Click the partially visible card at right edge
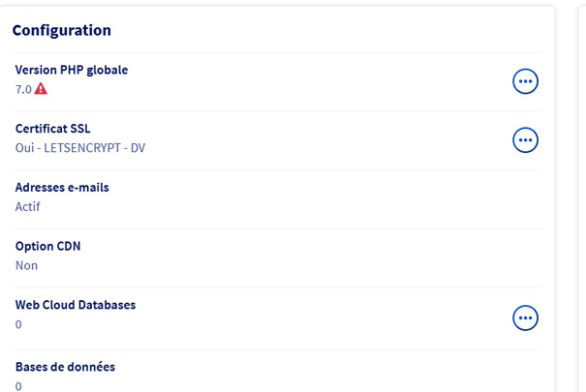The width and height of the screenshot is (586, 392). [579, 194]
